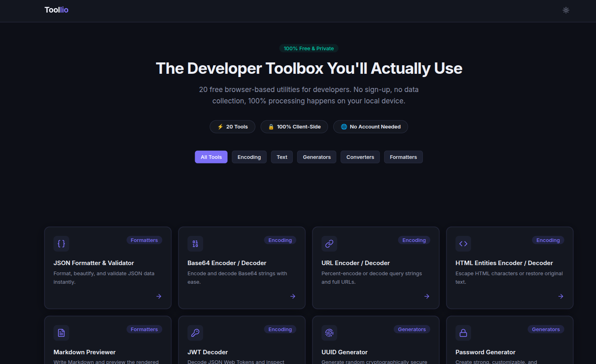The image size is (596, 364).
Task: Click the arrow on JSON Formatter card
Action: 159,296
